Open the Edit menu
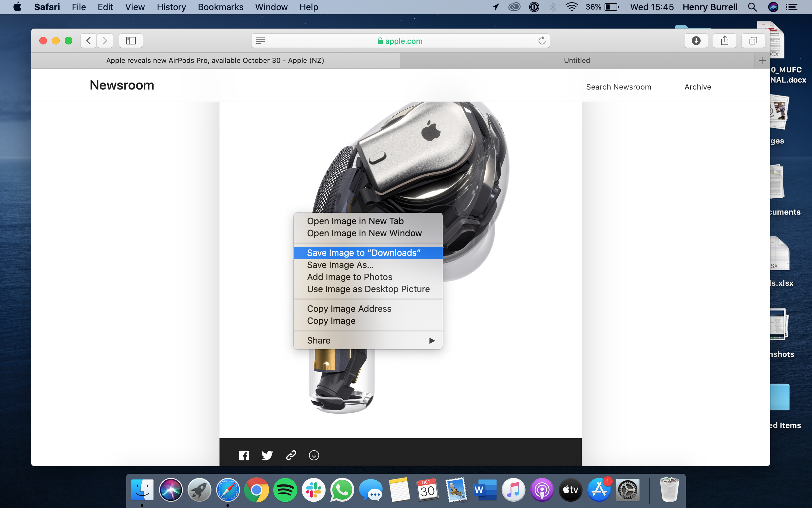This screenshot has width=812, height=508. point(105,7)
